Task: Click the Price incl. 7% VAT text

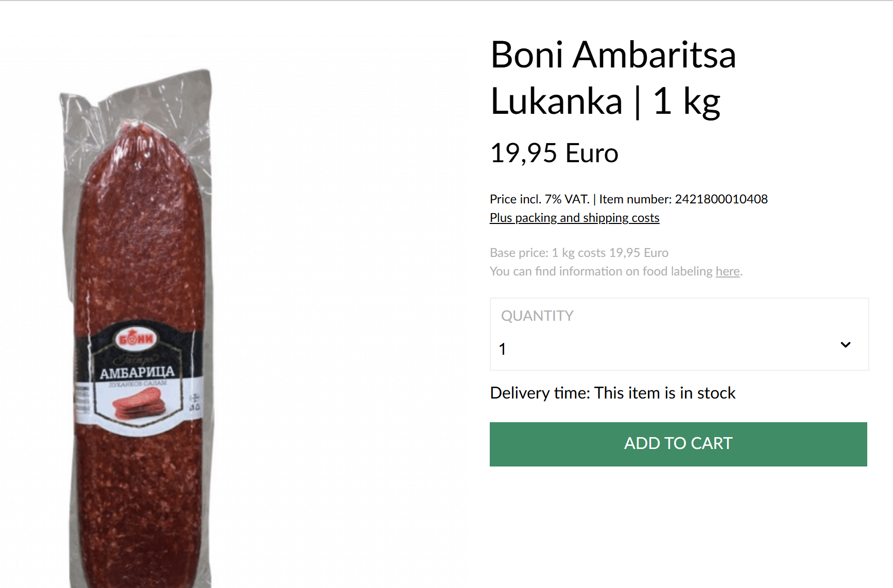Action: [539, 199]
